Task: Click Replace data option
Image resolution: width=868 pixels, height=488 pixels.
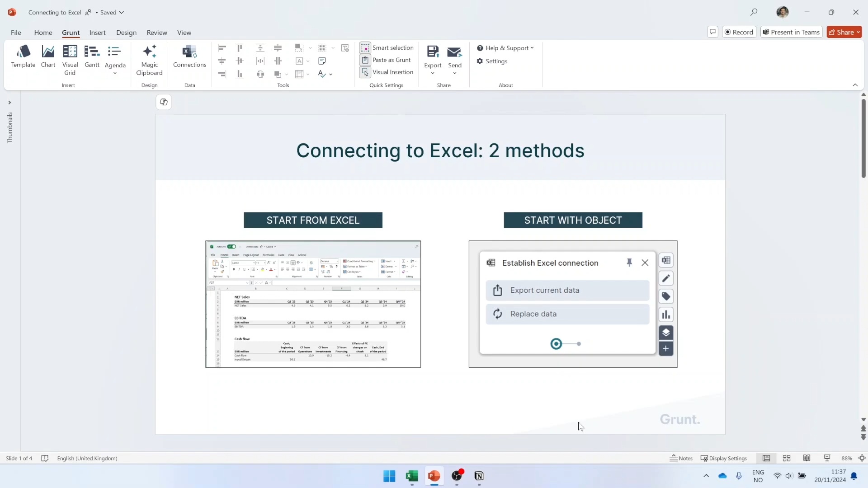Action: 567,314
